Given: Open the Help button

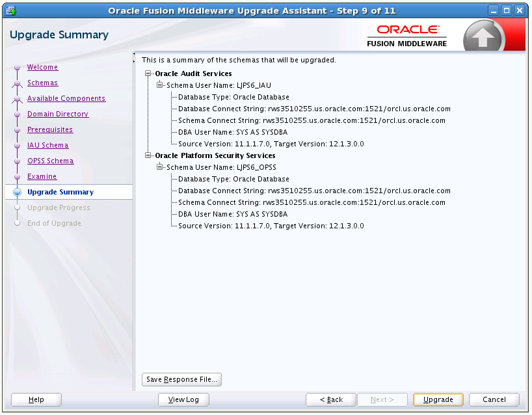Looking at the screenshot, I should [36, 400].
